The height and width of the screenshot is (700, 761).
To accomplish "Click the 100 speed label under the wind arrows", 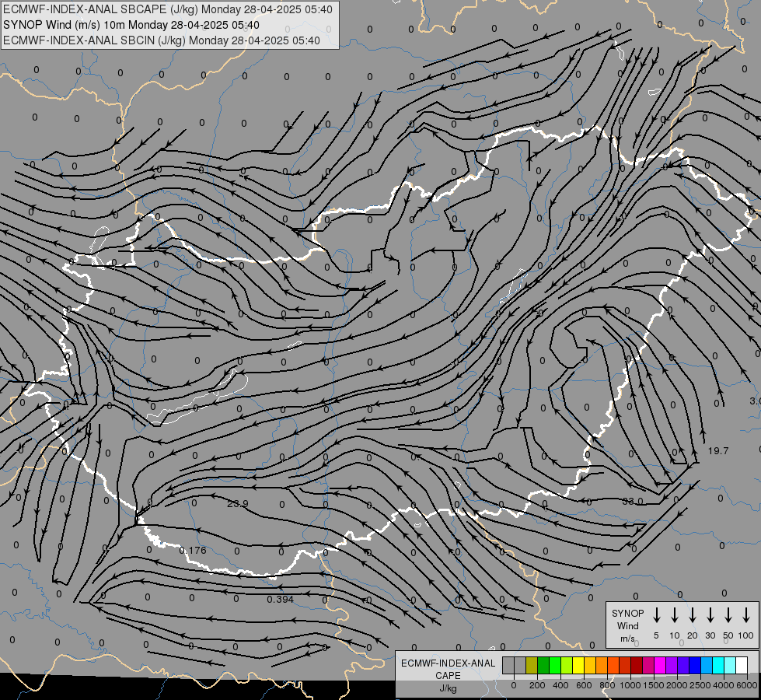I will [746, 635].
